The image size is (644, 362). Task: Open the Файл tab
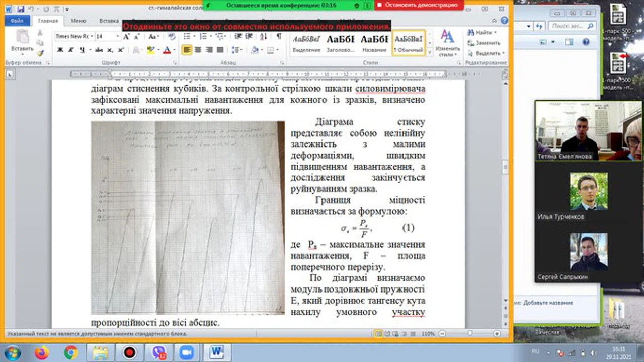point(17,21)
